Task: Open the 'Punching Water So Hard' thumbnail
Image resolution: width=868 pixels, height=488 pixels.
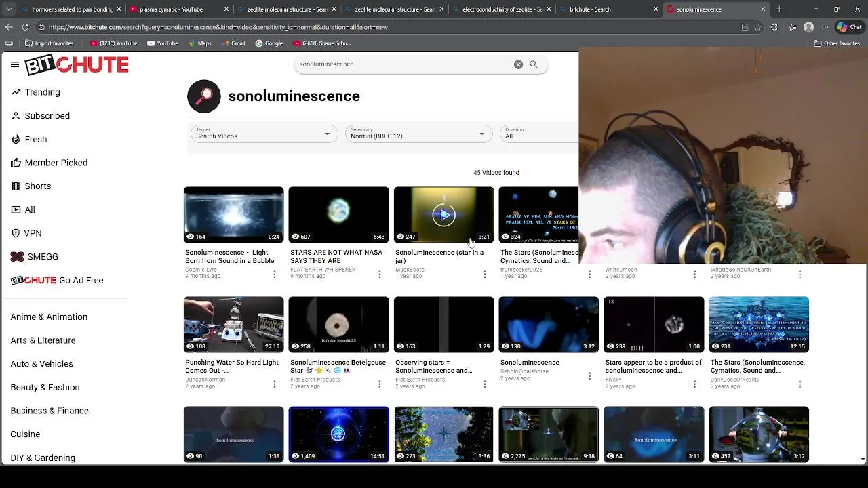Action: tap(234, 325)
